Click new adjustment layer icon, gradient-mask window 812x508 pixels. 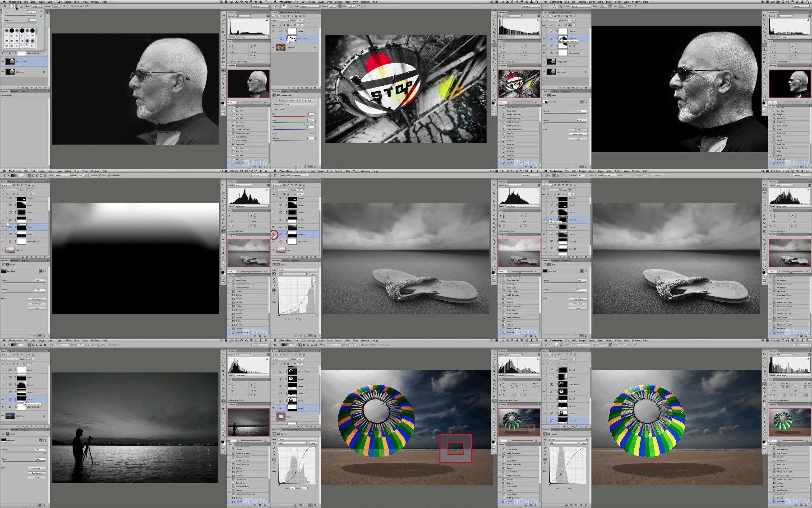pyautogui.click(x=32, y=257)
